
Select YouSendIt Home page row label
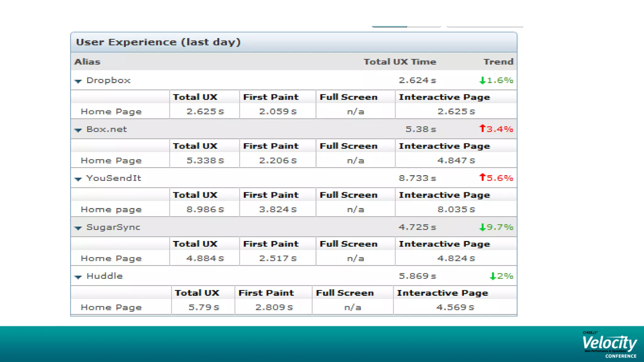111,210
